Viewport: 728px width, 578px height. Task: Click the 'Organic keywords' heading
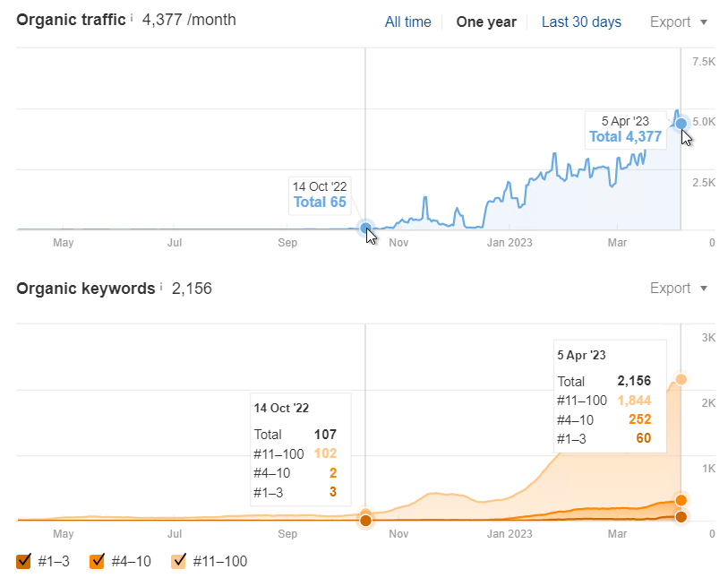click(x=86, y=289)
